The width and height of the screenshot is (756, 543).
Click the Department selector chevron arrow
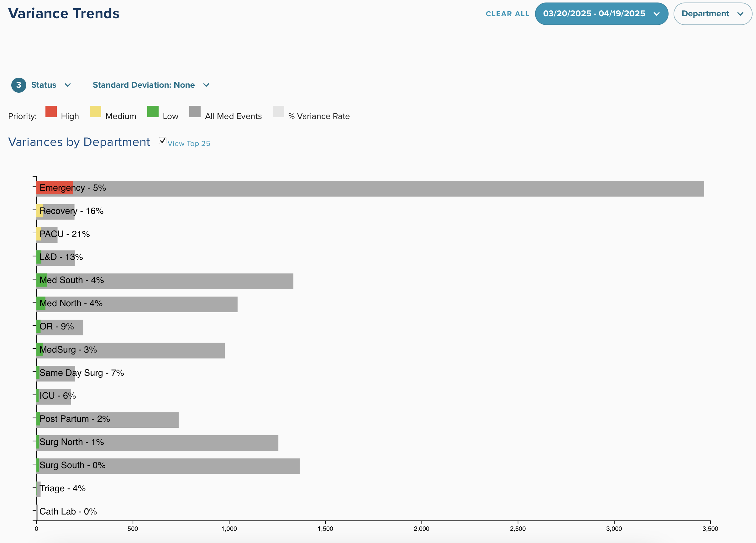tap(740, 14)
